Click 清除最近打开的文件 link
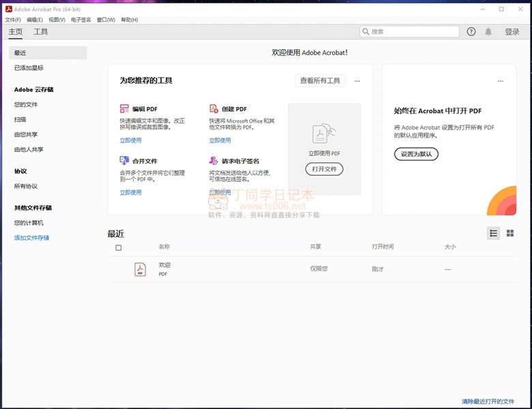The width and height of the screenshot is (532, 409). tap(488, 402)
